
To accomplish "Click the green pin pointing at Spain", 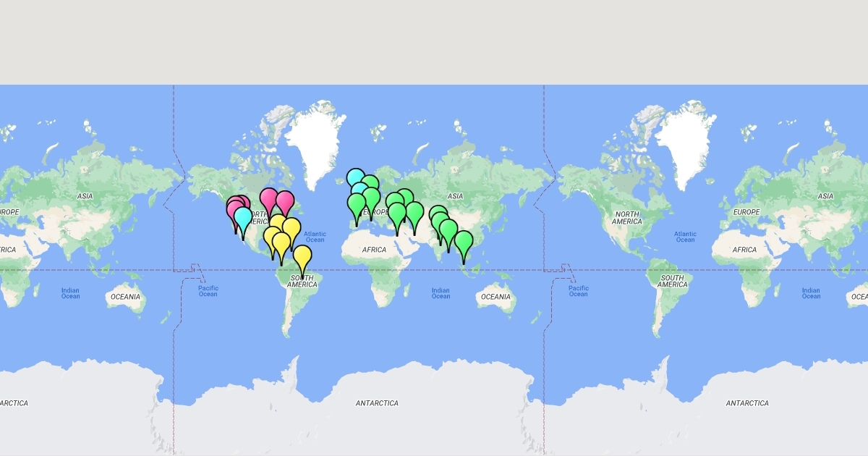I will (357, 205).
